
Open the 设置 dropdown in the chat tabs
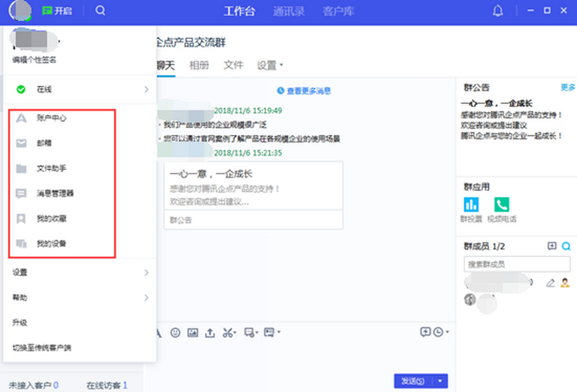point(270,65)
